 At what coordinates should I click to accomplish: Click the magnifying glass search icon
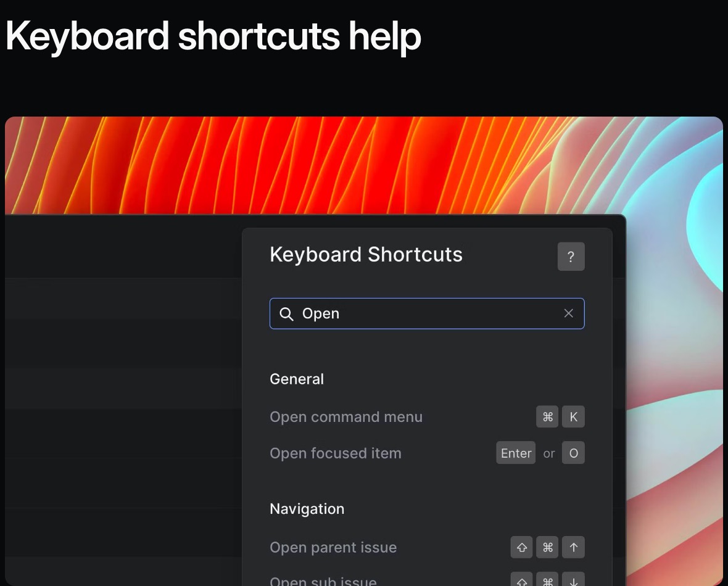pyautogui.click(x=286, y=314)
